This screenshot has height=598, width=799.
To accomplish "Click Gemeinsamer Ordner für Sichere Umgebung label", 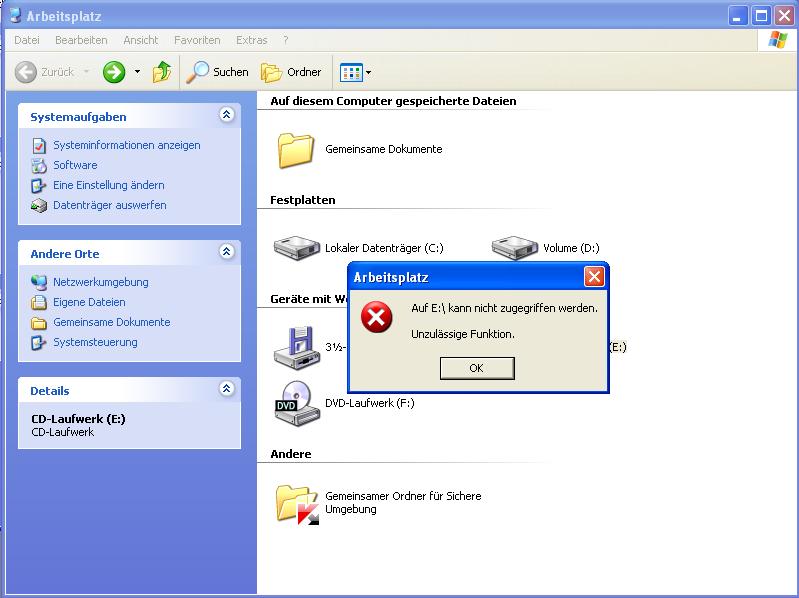I will (x=403, y=502).
